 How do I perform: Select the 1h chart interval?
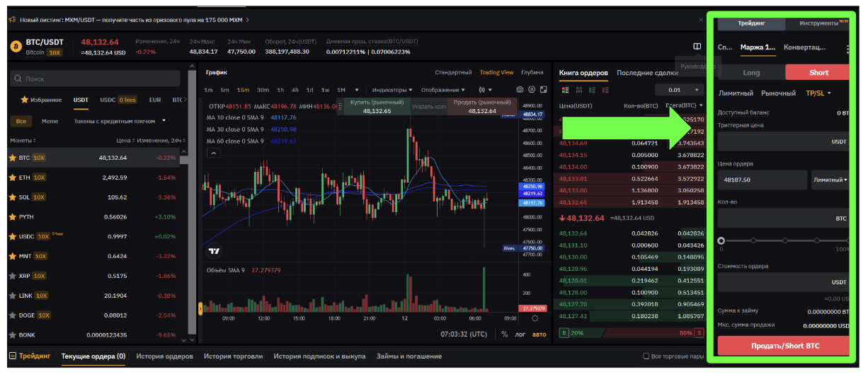point(281,90)
